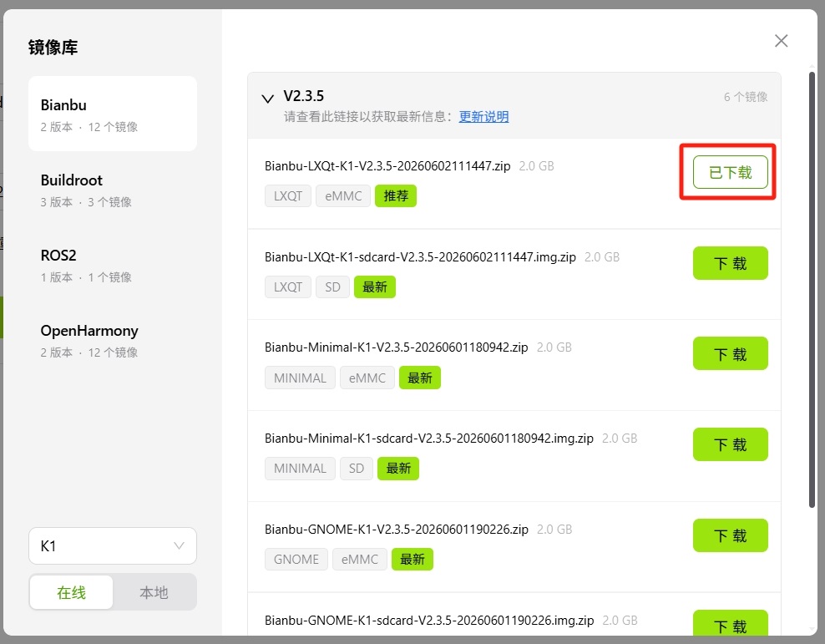
Task: Select the Bianbu image category
Action: 113,114
